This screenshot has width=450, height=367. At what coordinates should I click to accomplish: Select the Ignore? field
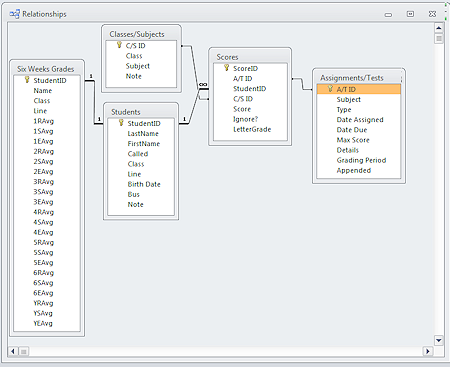(245, 119)
